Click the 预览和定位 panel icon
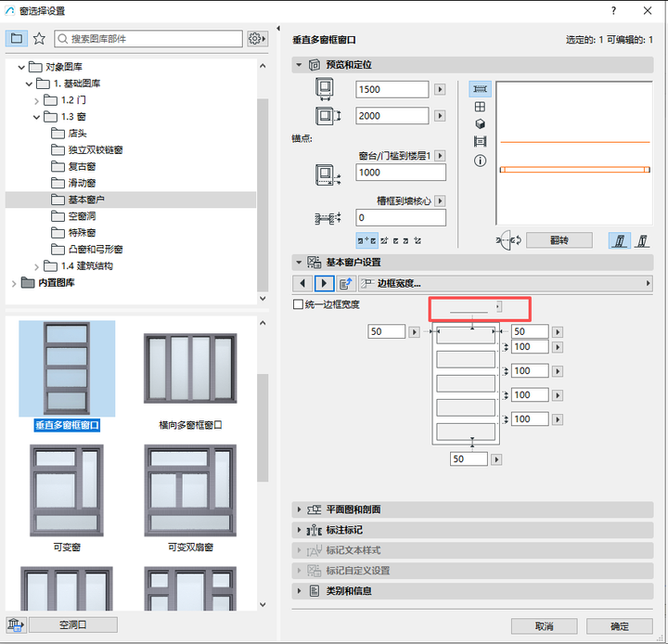 (x=315, y=65)
